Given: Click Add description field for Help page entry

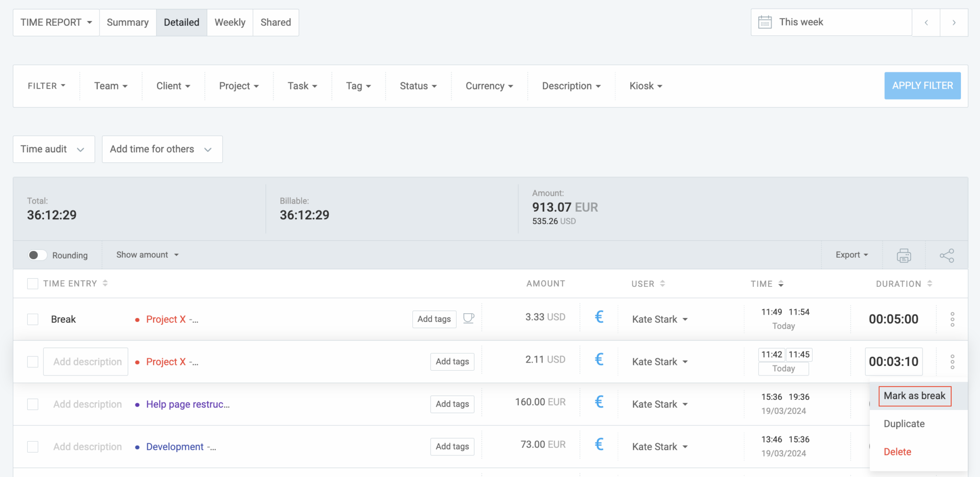Looking at the screenshot, I should click(88, 404).
